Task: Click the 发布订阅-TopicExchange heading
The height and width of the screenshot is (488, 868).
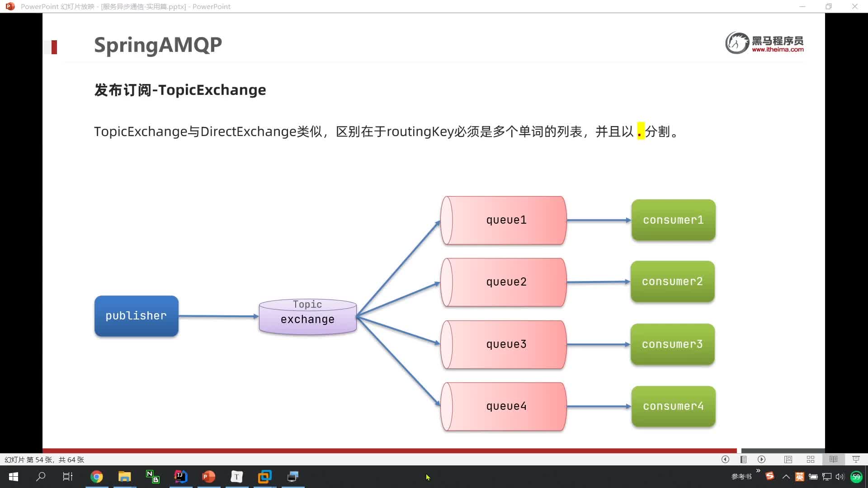Action: (180, 90)
